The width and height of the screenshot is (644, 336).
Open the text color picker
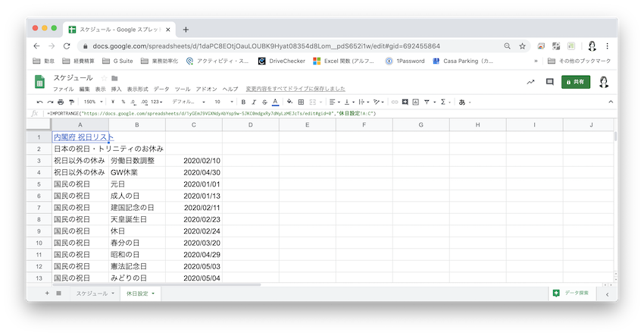(275, 102)
